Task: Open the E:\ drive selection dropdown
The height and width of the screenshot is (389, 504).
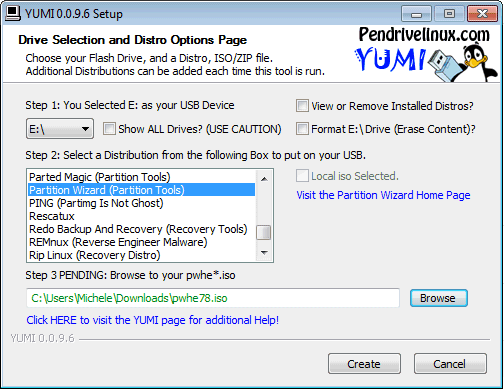Action: [60, 129]
